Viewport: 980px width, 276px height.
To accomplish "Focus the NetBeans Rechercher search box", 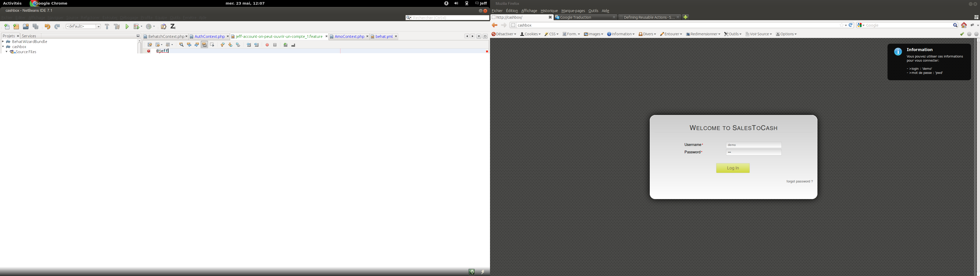I will click(447, 18).
